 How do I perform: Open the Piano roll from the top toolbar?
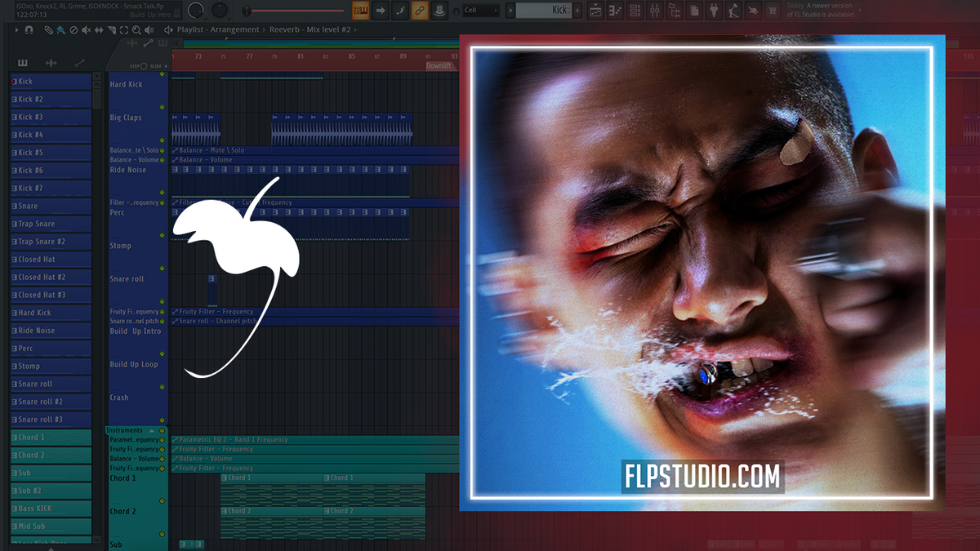(616, 10)
